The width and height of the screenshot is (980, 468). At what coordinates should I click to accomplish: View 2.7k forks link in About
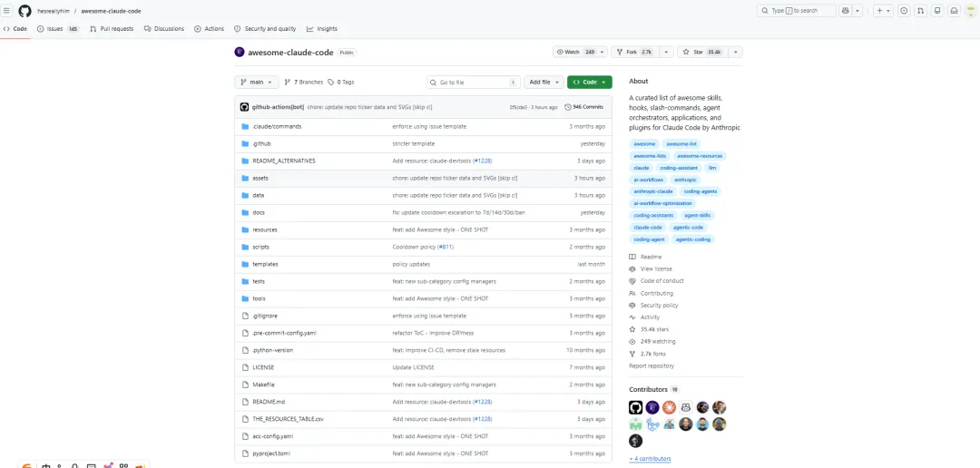point(647,354)
